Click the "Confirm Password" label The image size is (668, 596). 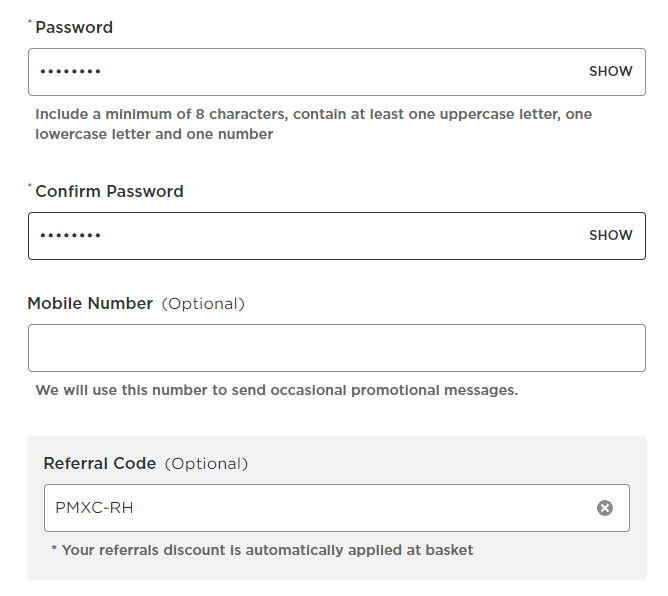pyautogui.click(x=109, y=192)
